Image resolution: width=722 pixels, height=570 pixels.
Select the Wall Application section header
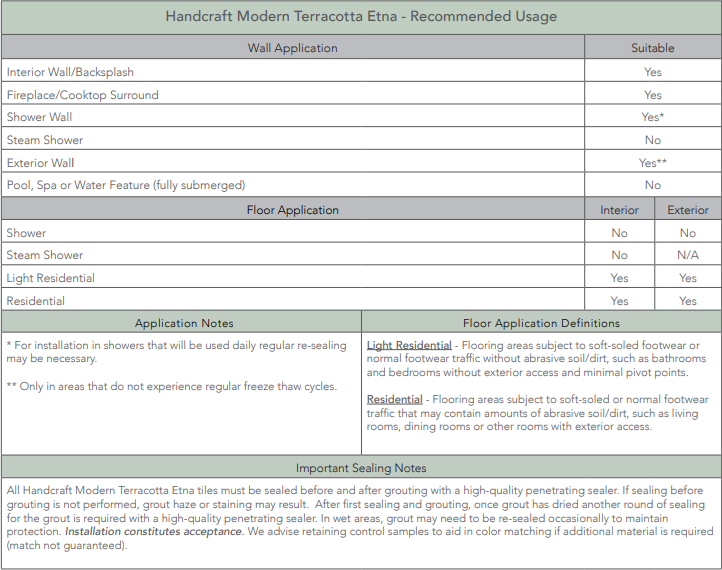click(292, 48)
